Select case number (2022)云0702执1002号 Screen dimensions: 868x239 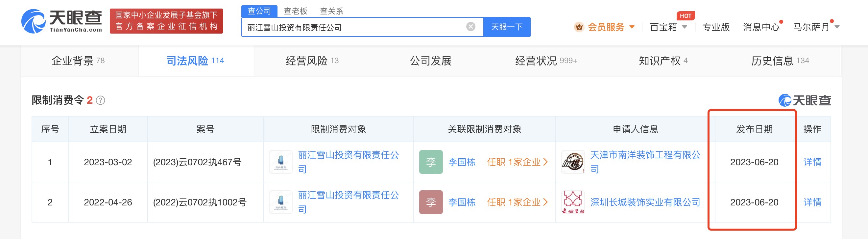coord(200,202)
